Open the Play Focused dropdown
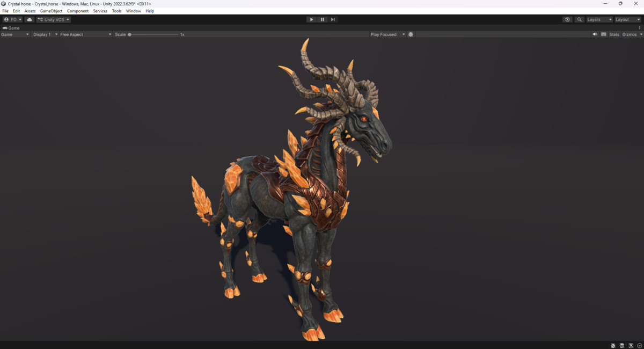The width and height of the screenshot is (644, 349). click(387, 34)
